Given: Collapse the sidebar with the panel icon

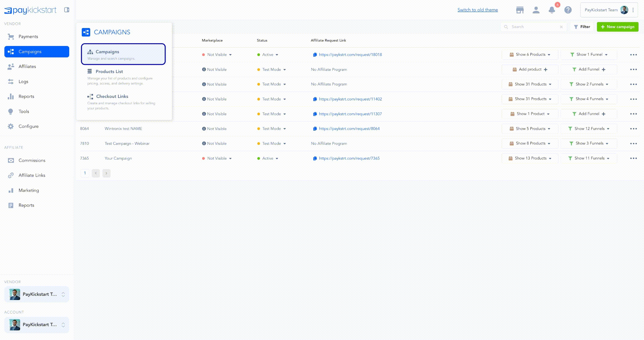Looking at the screenshot, I should pos(67,10).
